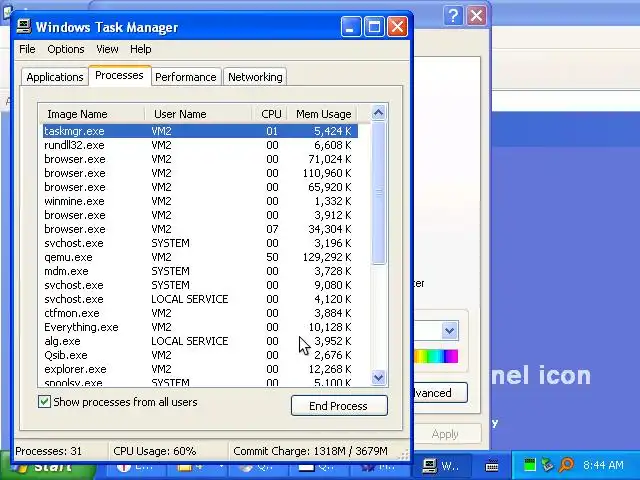
Task: Click the End Process button
Action: pos(339,406)
